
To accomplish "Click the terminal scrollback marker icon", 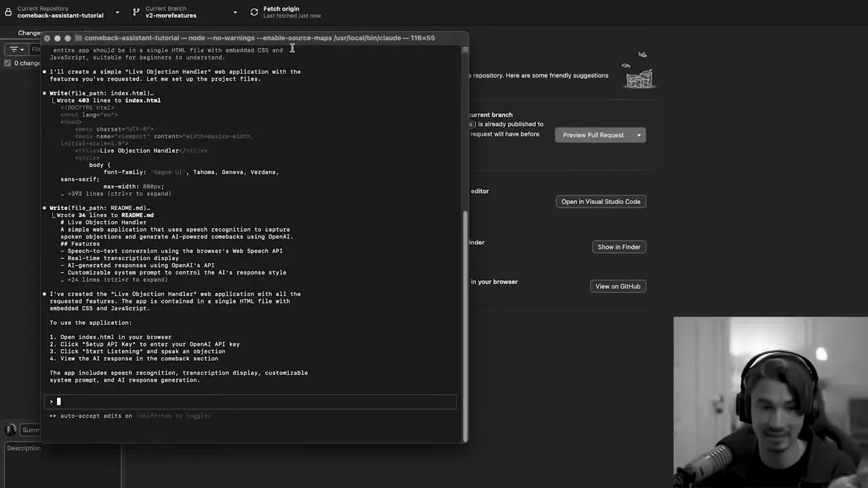I will pyautogui.click(x=465, y=49).
